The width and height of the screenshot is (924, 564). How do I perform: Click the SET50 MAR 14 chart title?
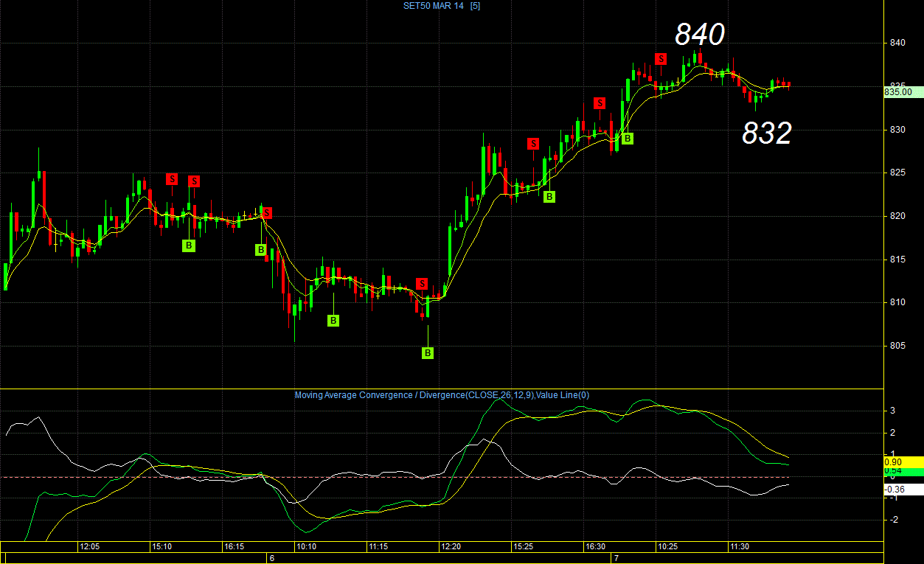coord(435,6)
